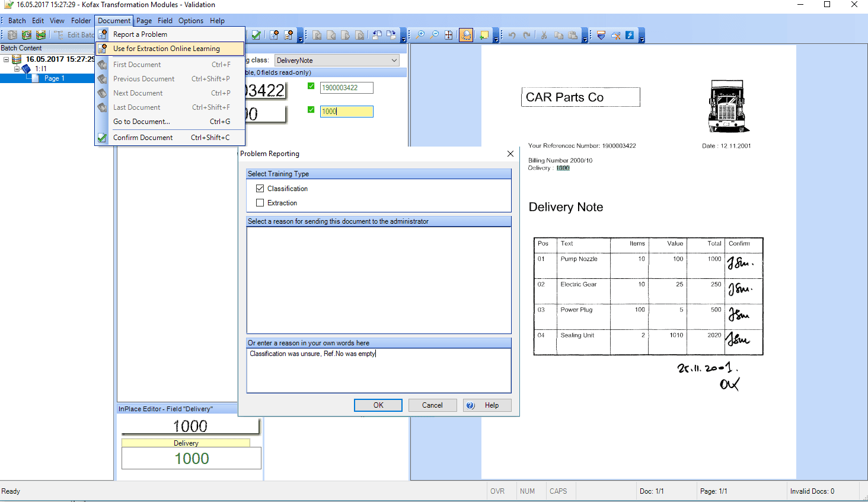Select Confirm Document from Document menu

tap(143, 138)
